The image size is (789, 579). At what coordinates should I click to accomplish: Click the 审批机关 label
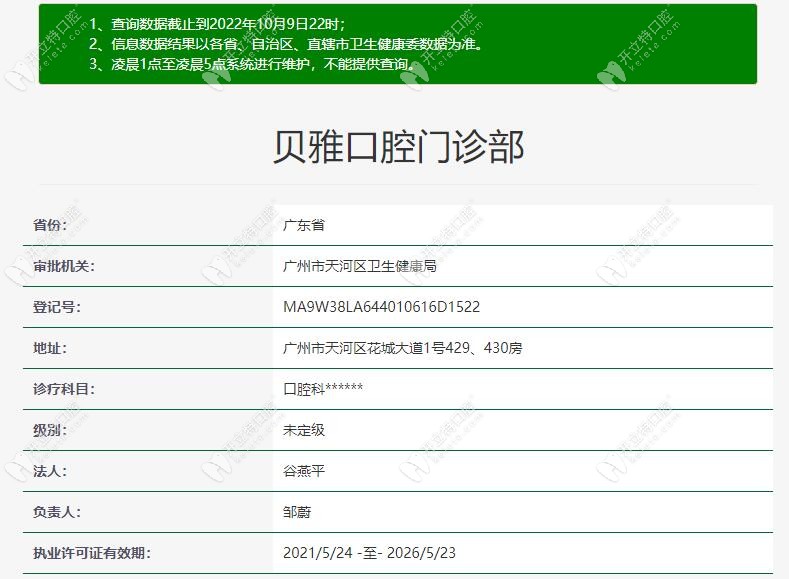point(64,266)
